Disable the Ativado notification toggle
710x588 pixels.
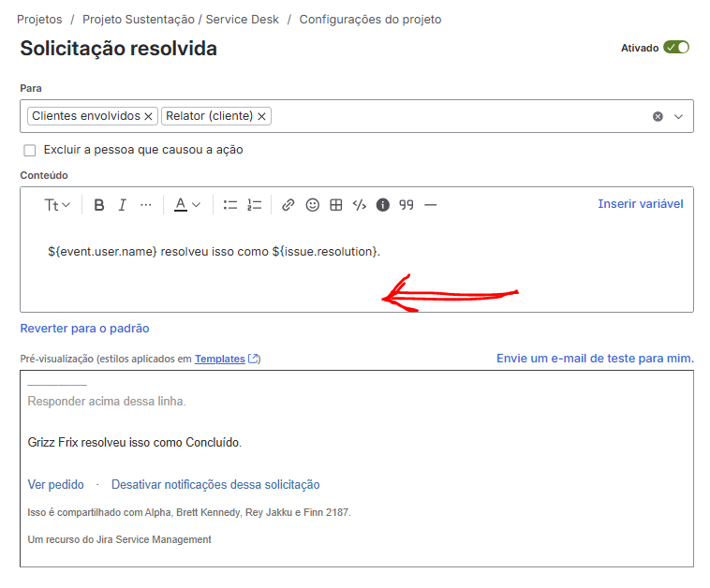675,48
